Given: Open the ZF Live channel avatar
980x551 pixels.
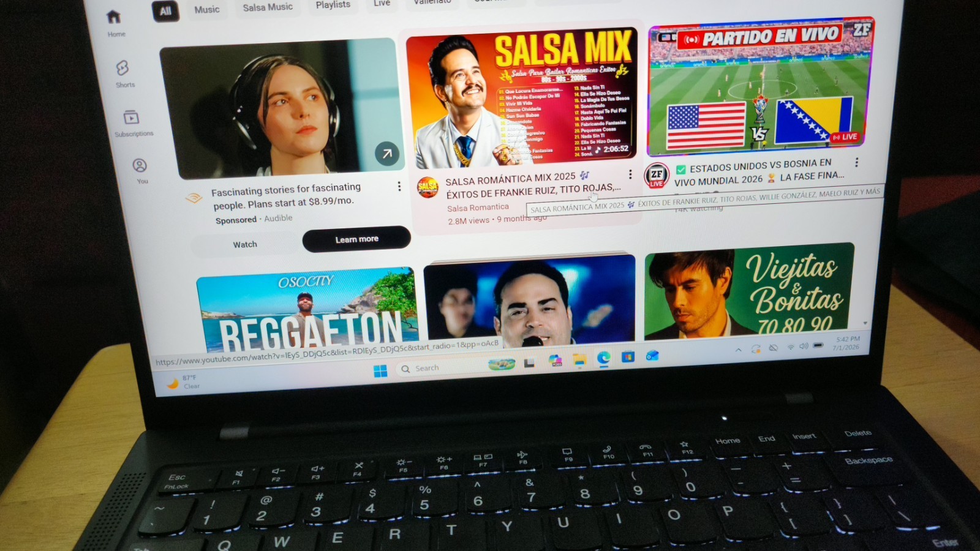Looking at the screenshot, I should 656,176.
